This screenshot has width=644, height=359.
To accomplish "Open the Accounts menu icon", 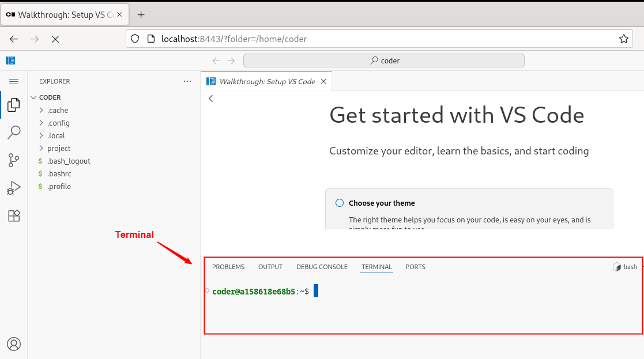I will (14, 344).
